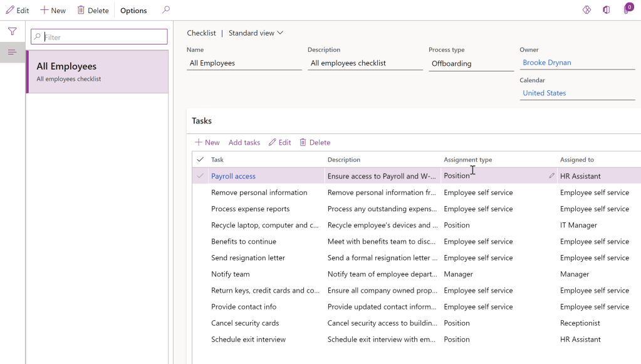Open the search magnifier in action bar
Image resolution: width=641 pixels, height=364 pixels.
(165, 10)
